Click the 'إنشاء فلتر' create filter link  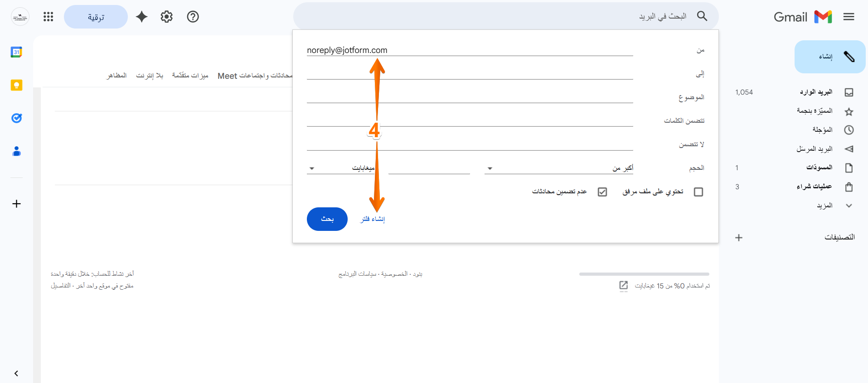(373, 219)
